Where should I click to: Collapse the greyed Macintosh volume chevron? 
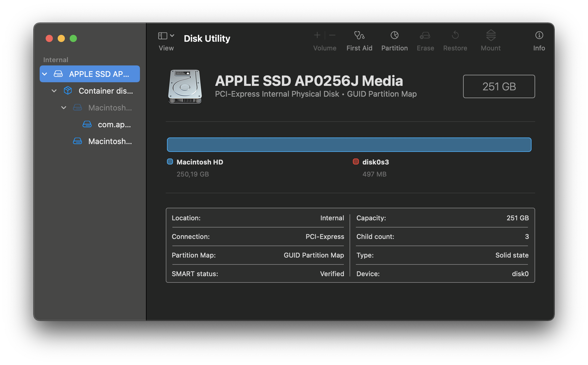[64, 107]
